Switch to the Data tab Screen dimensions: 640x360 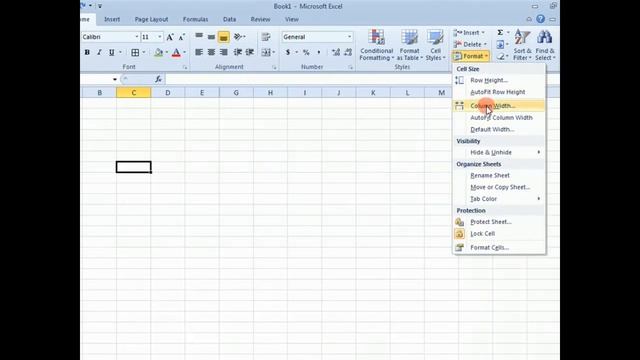coord(229,19)
